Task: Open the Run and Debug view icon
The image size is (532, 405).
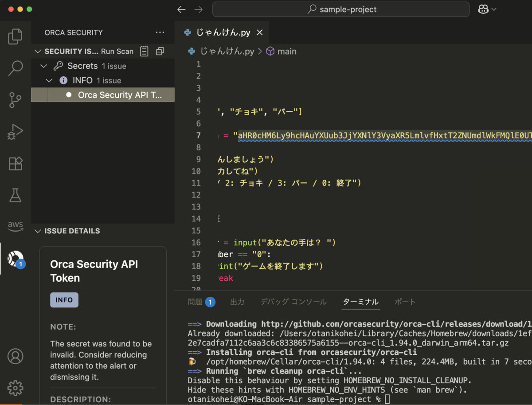Action: point(15,132)
